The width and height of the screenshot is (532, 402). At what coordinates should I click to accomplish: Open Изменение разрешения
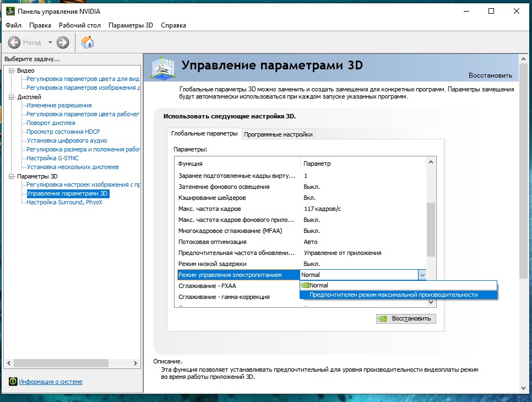[x=59, y=105]
